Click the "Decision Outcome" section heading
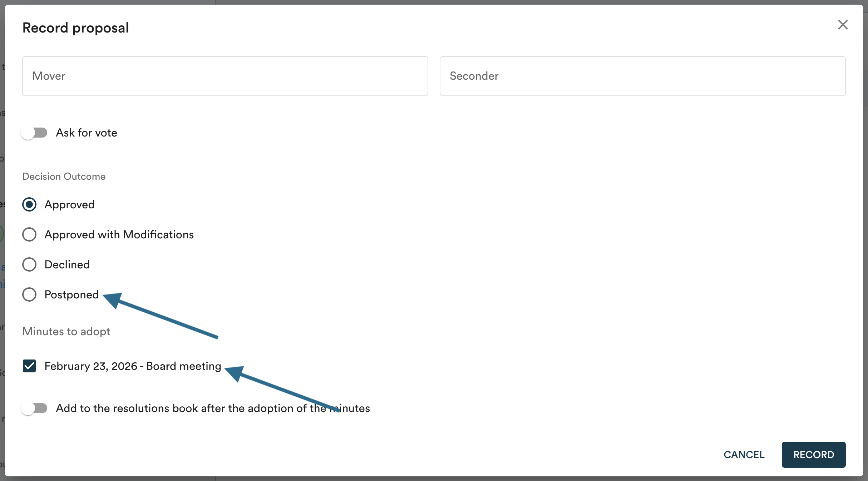 pyautogui.click(x=64, y=177)
